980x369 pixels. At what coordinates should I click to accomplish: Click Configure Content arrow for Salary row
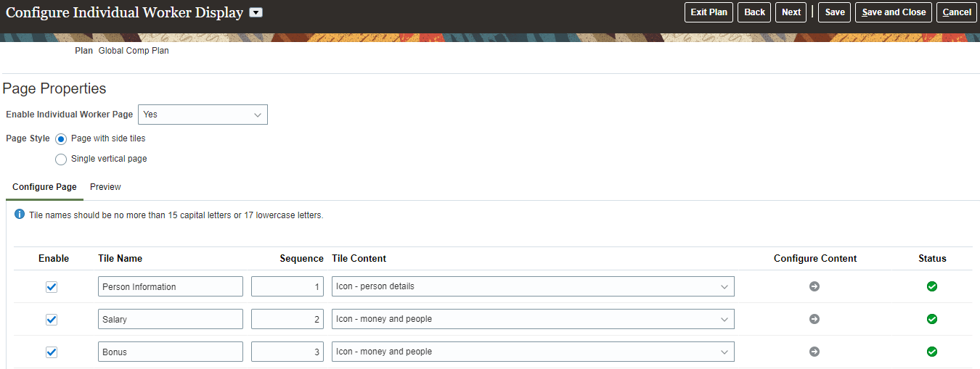pos(814,319)
